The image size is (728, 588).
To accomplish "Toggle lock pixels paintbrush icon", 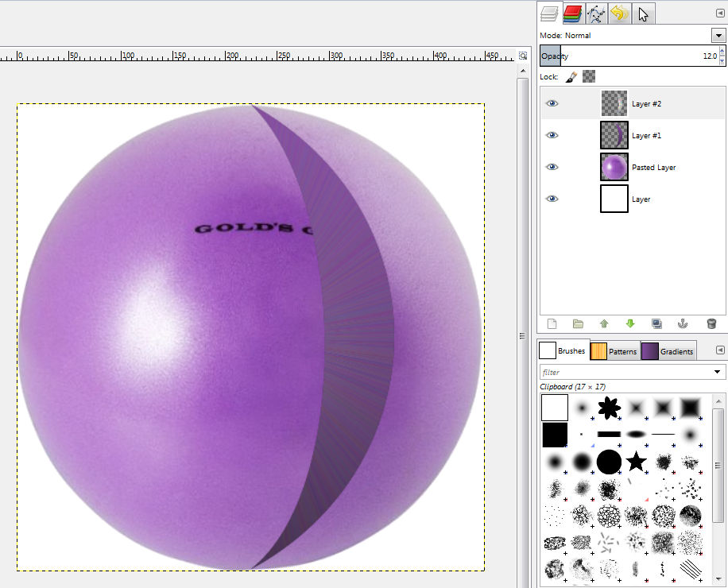I will 571,76.
